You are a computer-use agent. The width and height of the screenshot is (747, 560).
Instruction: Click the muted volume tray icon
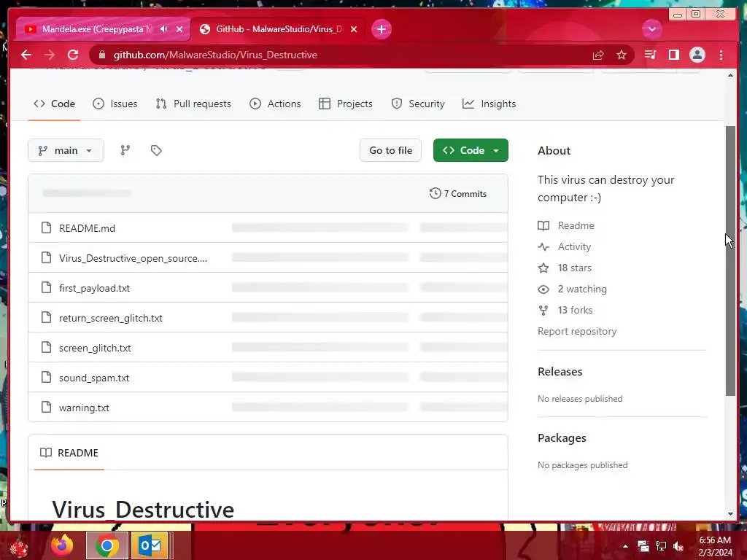(678, 546)
